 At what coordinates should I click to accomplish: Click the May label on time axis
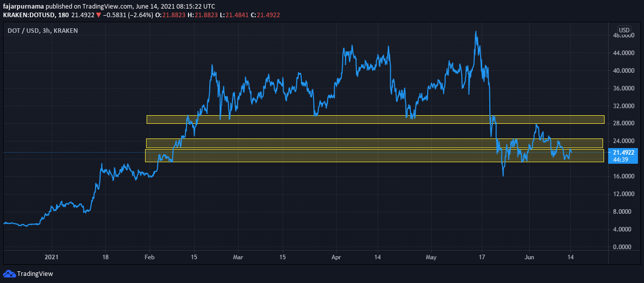431,257
